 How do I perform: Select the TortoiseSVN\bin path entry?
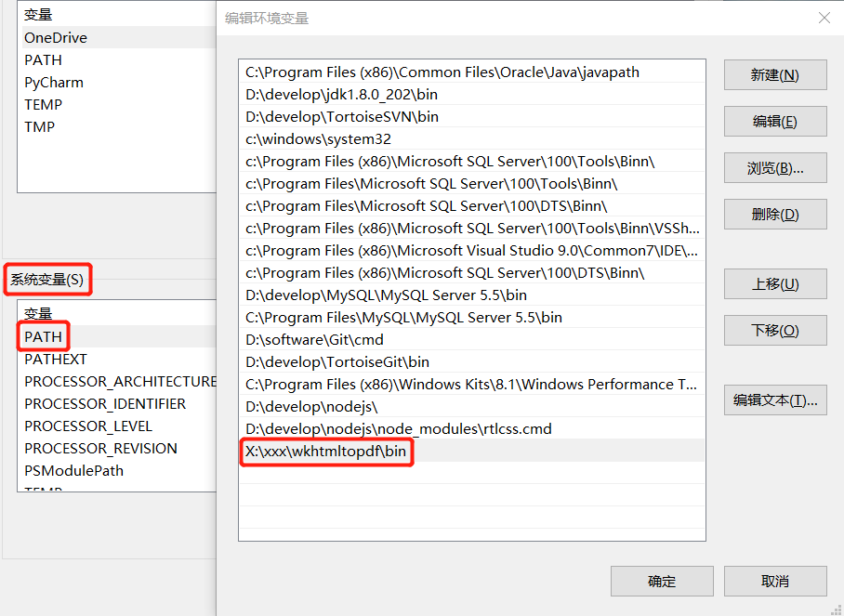point(472,117)
